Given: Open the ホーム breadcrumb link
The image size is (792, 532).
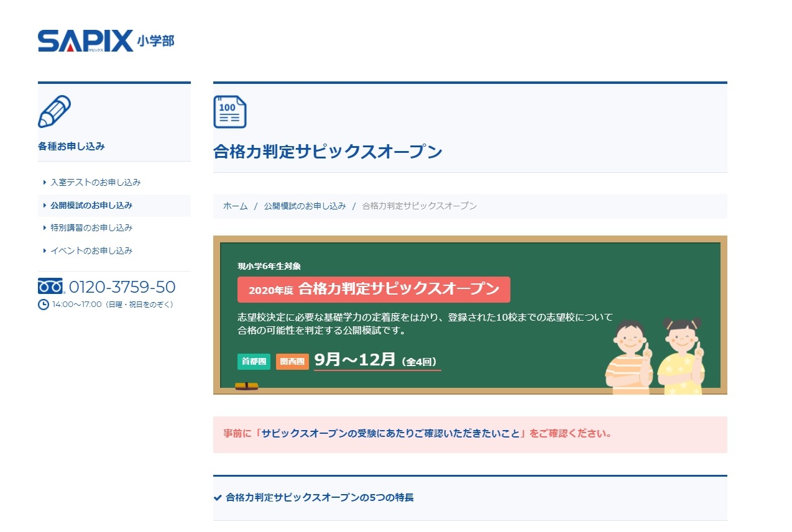Looking at the screenshot, I should 234,205.
